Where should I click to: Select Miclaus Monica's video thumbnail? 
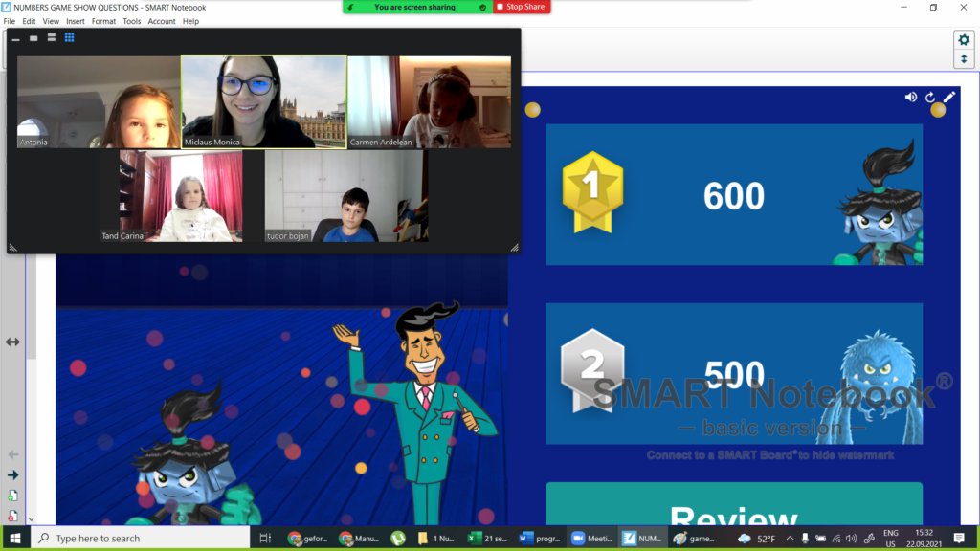(264, 101)
